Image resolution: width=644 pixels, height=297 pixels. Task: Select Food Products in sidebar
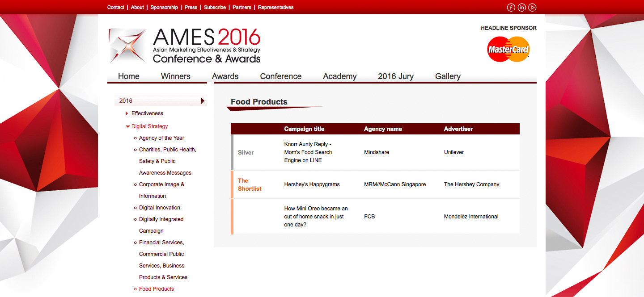click(157, 289)
